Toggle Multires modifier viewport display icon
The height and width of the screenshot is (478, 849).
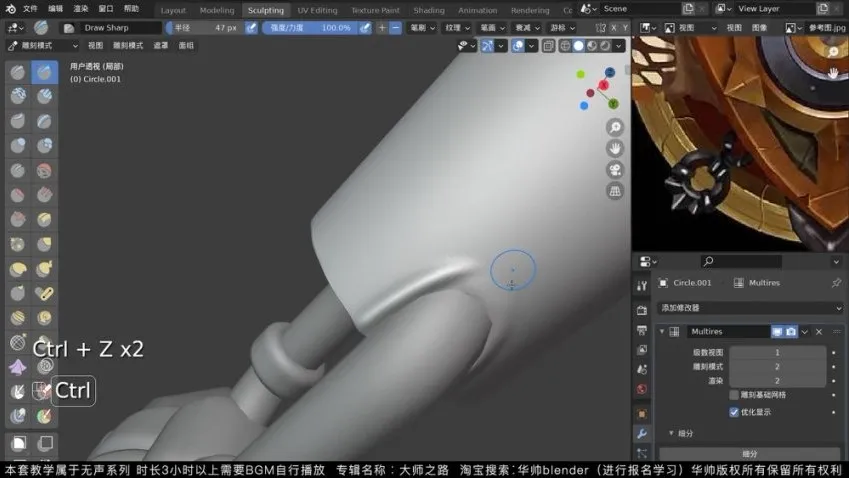point(776,331)
